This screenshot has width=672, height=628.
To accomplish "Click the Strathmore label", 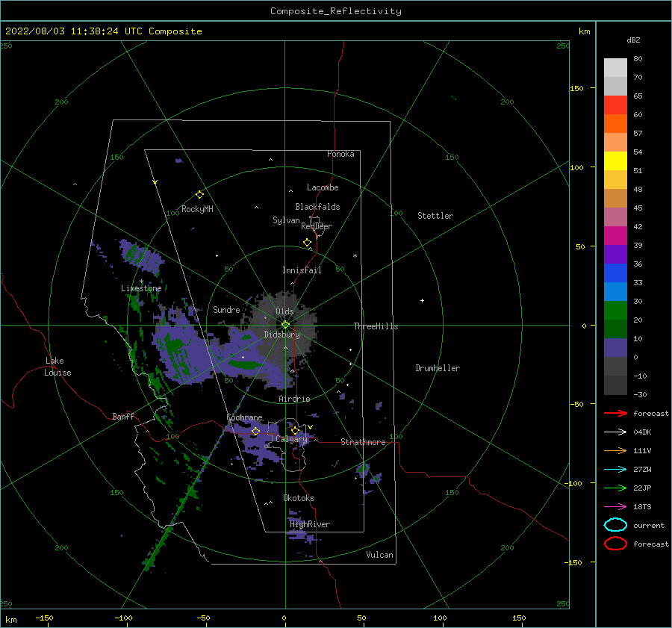I will click(x=363, y=442).
